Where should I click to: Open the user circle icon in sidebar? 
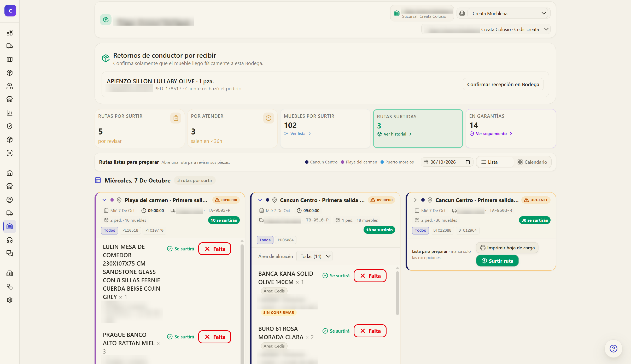[10, 200]
